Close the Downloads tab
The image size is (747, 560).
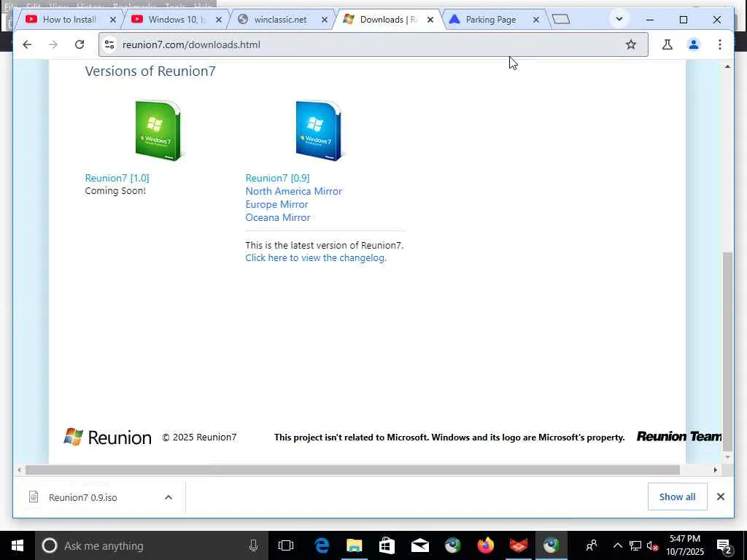(430, 20)
